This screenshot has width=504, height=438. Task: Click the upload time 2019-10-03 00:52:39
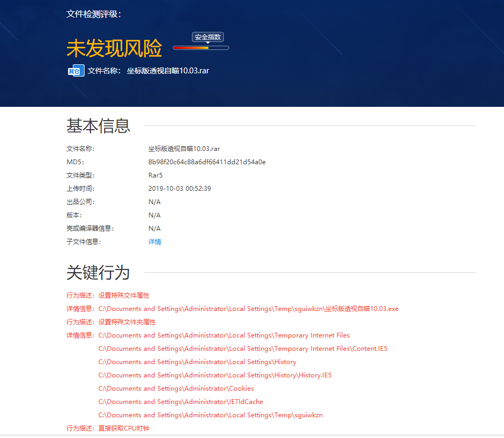click(x=179, y=189)
